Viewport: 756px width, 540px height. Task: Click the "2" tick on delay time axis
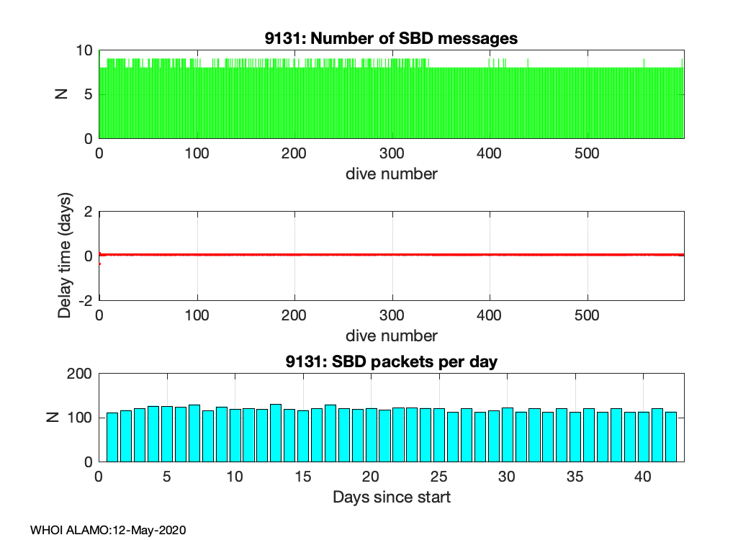tap(89, 212)
